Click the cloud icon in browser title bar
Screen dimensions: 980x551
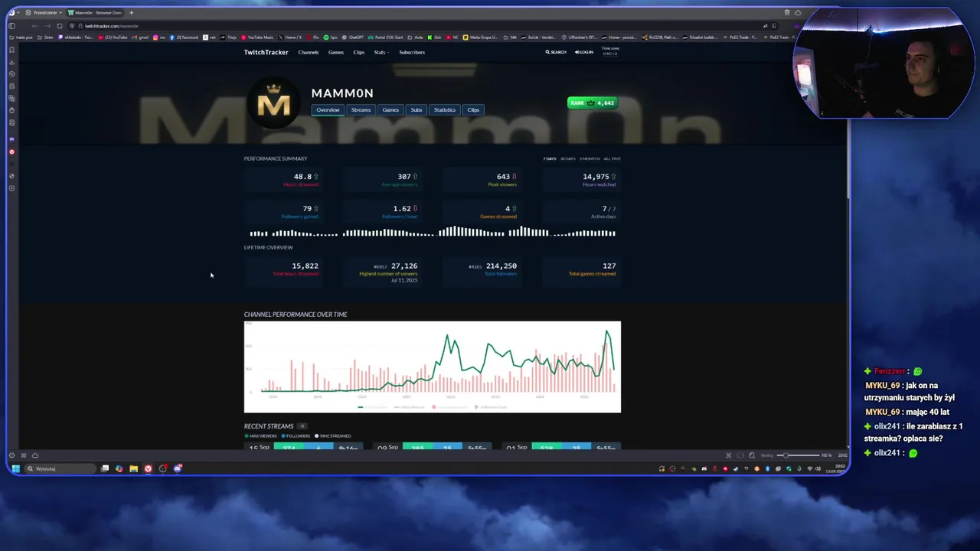coord(798,12)
